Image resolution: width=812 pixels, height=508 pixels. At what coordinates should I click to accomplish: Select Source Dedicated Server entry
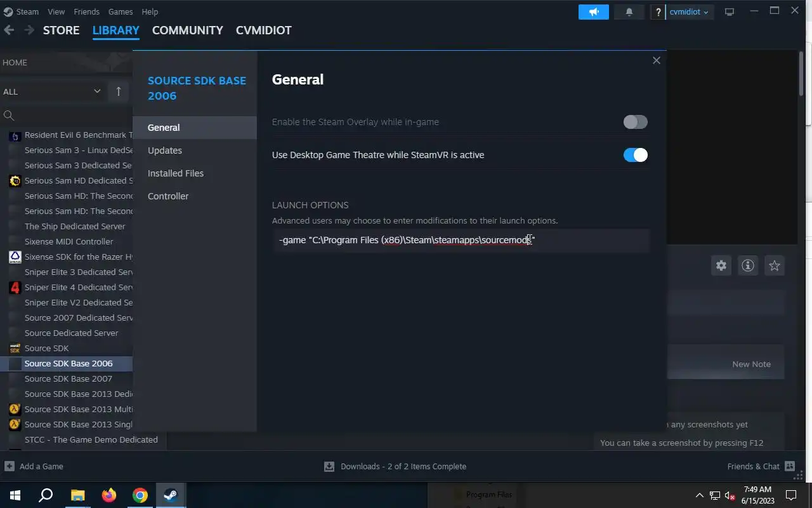point(71,333)
